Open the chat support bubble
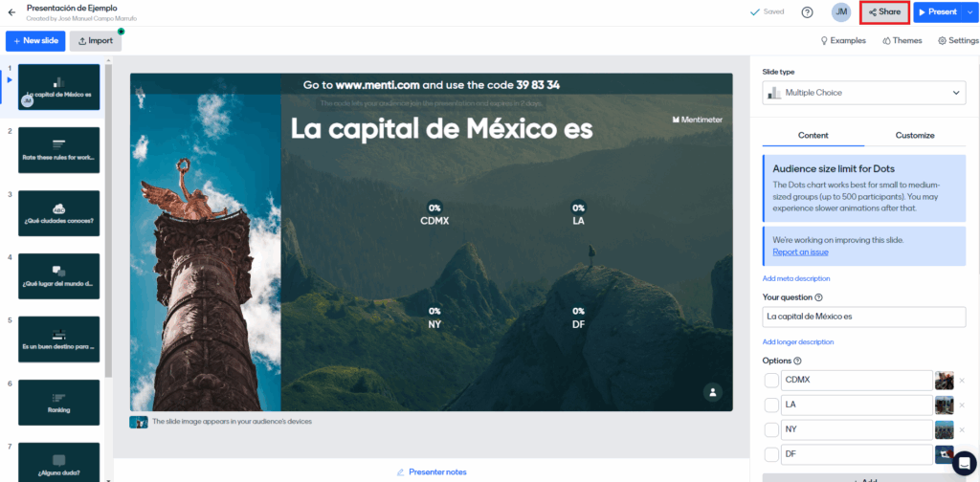 [x=964, y=463]
